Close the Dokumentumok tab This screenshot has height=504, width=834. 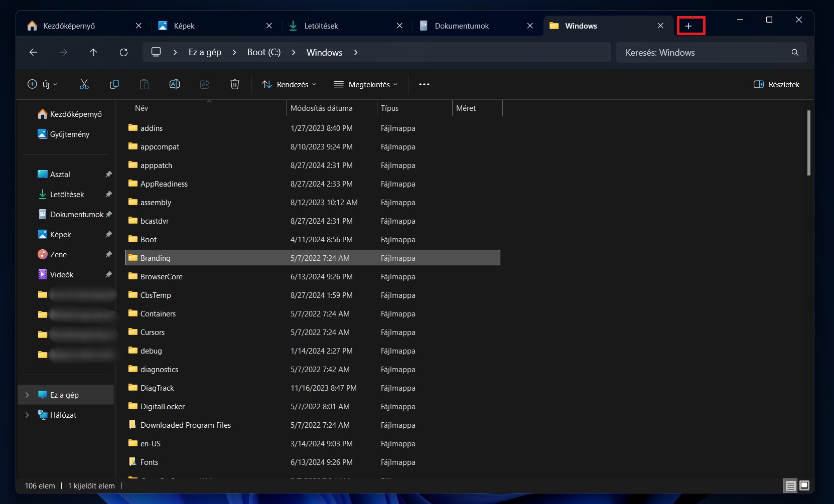530,26
